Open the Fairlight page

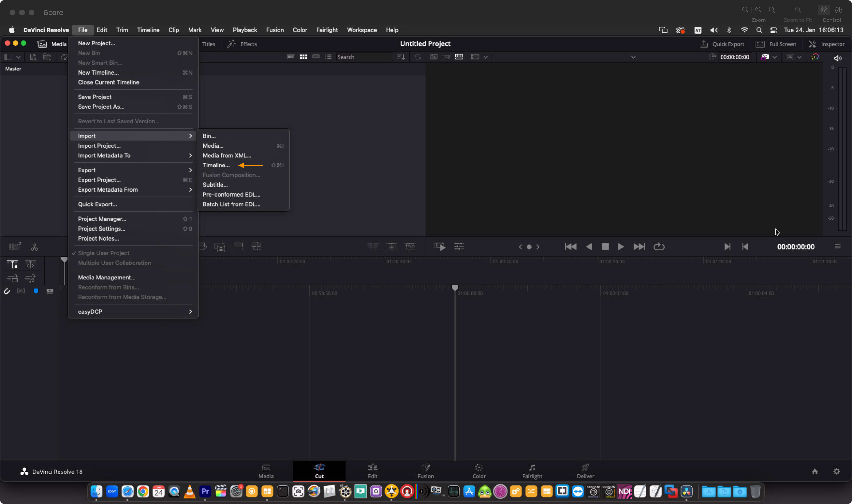point(532,471)
